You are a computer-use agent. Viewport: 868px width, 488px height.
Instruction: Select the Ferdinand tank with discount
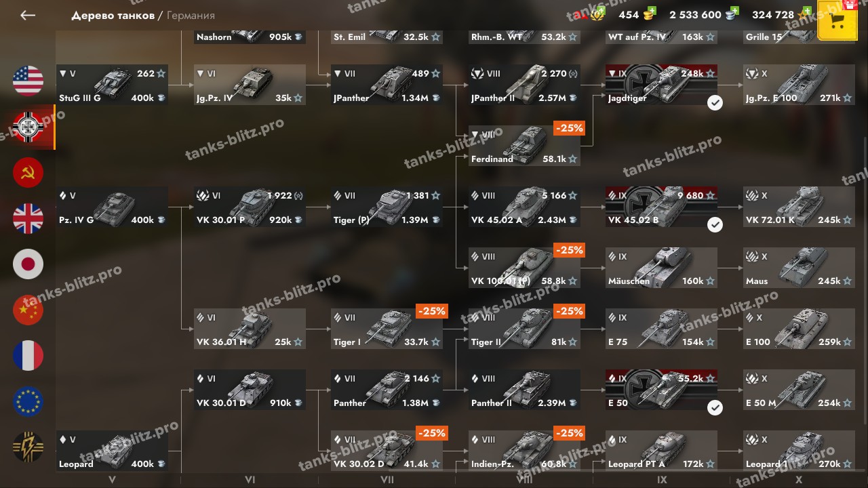(524, 146)
